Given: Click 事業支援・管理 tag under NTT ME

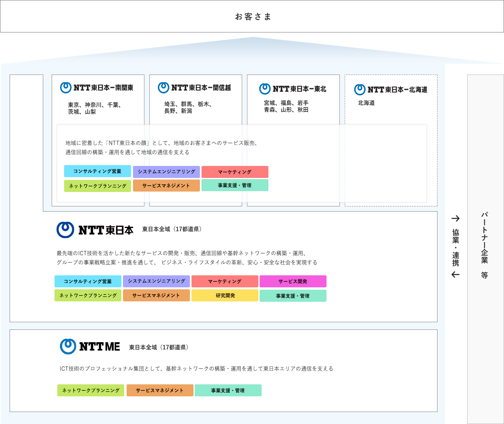Looking at the screenshot, I should coord(228,390).
